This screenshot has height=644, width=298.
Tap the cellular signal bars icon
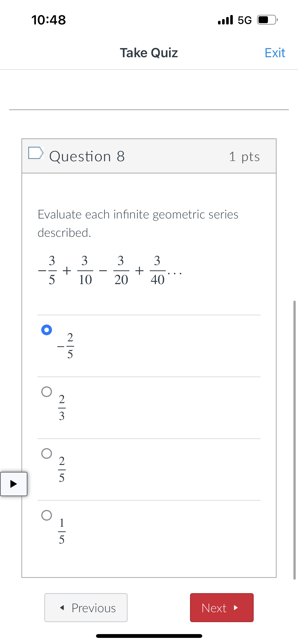[x=225, y=20]
